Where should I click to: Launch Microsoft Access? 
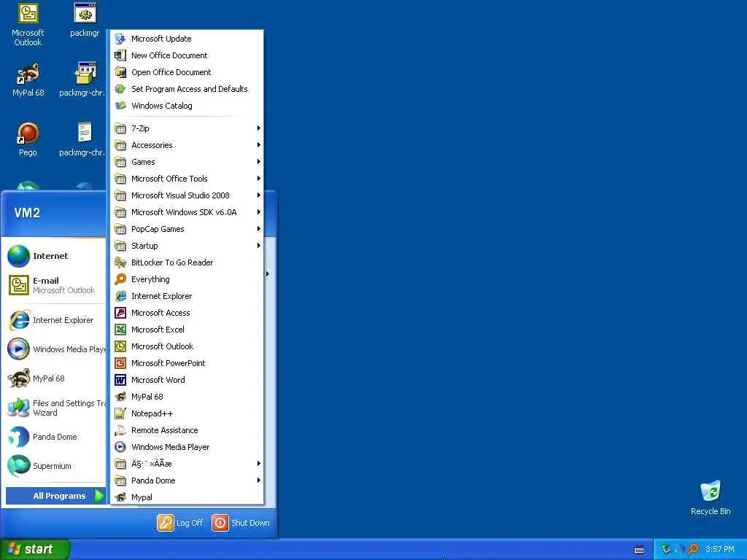(x=187, y=313)
